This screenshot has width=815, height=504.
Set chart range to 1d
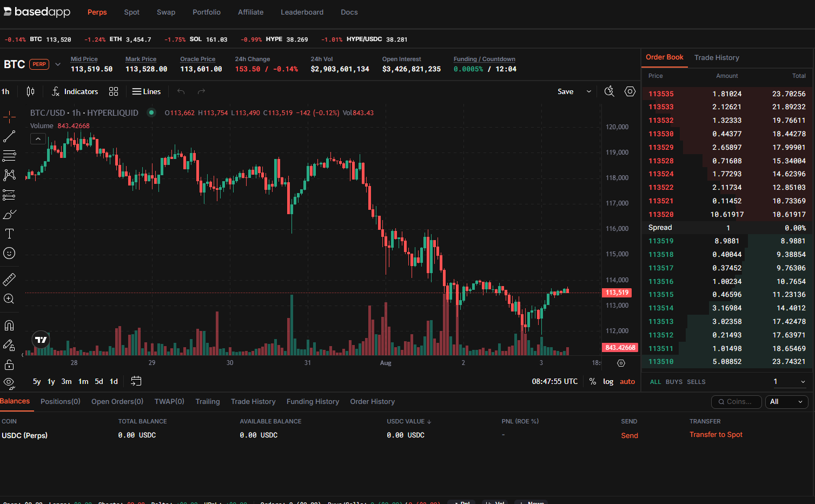[114, 381]
